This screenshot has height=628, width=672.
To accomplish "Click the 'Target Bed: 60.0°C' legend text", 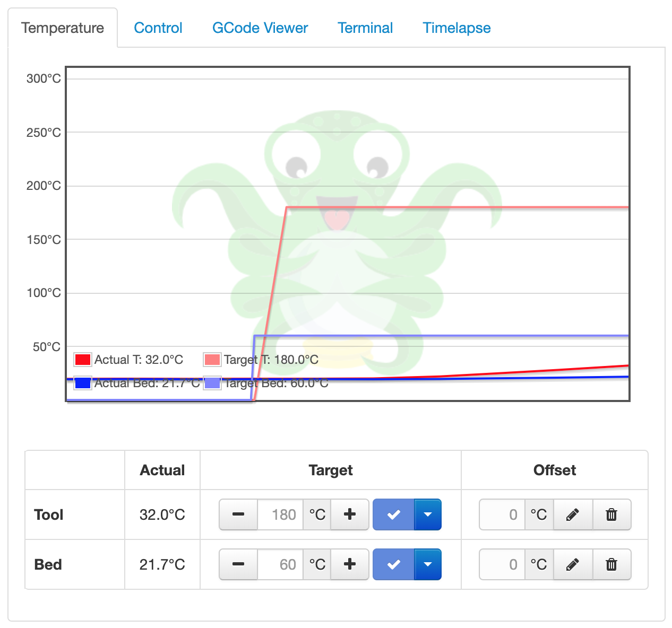I will pos(276,383).
